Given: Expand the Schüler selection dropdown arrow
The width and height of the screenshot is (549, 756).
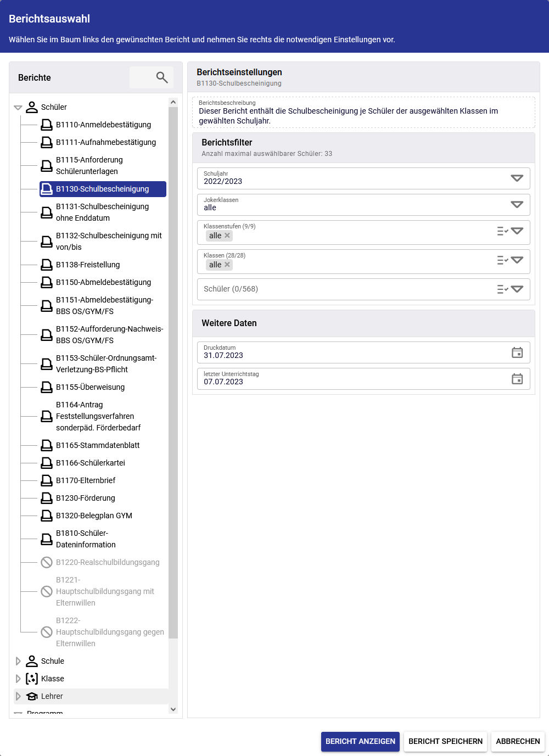Looking at the screenshot, I should click(x=517, y=289).
